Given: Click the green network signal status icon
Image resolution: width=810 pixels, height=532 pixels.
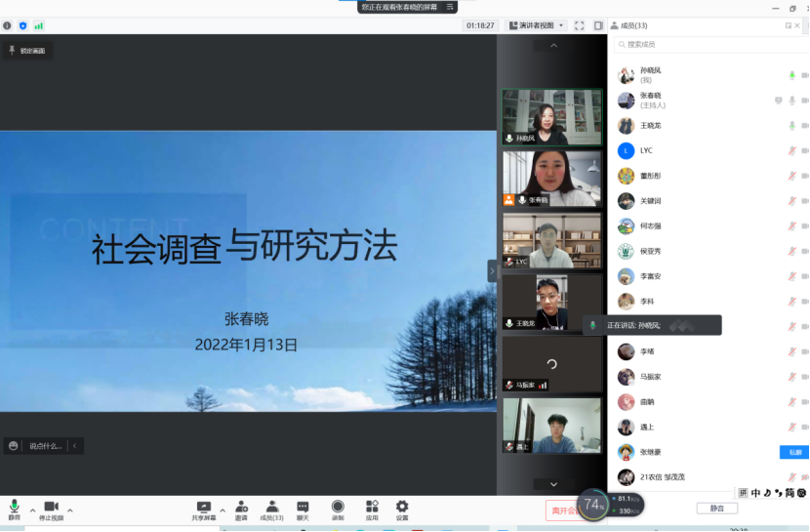Looking at the screenshot, I should [39, 25].
